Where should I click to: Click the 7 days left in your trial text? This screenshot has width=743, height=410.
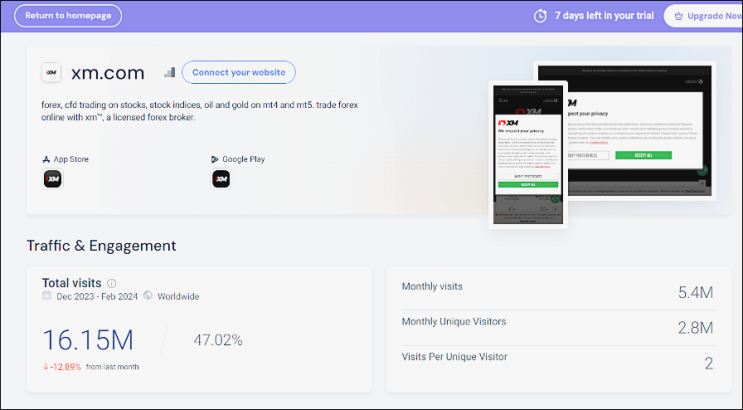[604, 16]
